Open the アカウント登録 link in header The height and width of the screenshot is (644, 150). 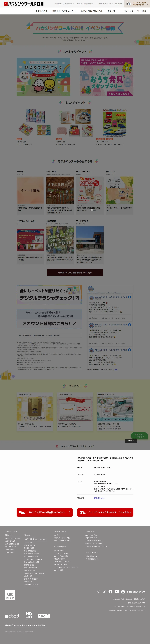click(142, 11)
